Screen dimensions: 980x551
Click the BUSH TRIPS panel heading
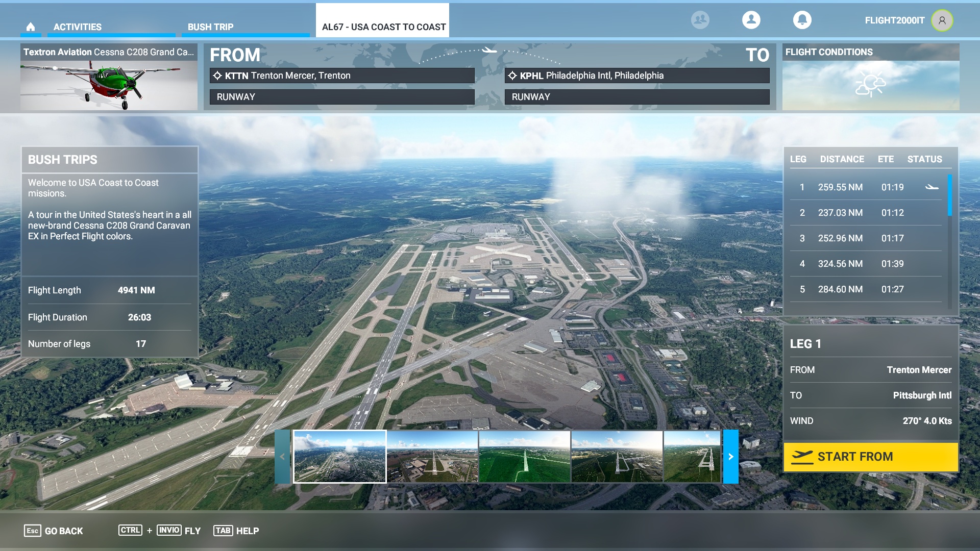tap(62, 160)
